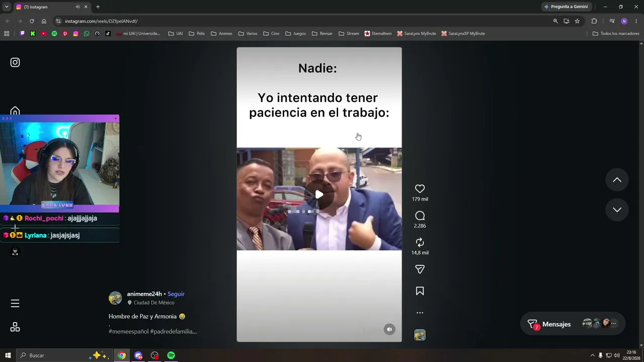Play the paused reel video
This screenshot has height=362, width=644.
click(x=319, y=195)
